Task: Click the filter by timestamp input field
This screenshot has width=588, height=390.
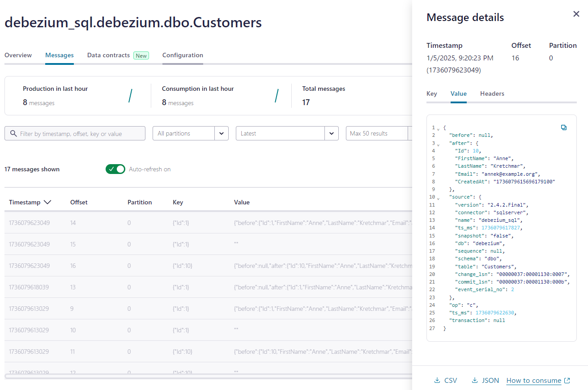Action: [x=75, y=133]
